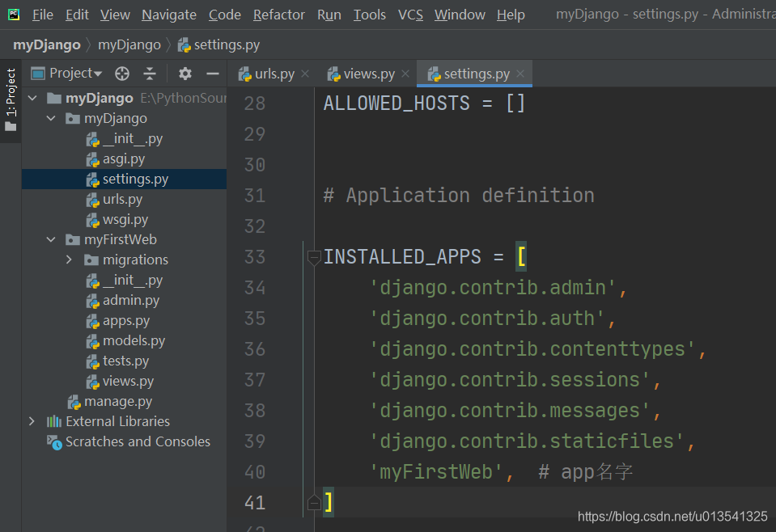
Task: Select urls.py in project tree
Action: click(x=123, y=200)
